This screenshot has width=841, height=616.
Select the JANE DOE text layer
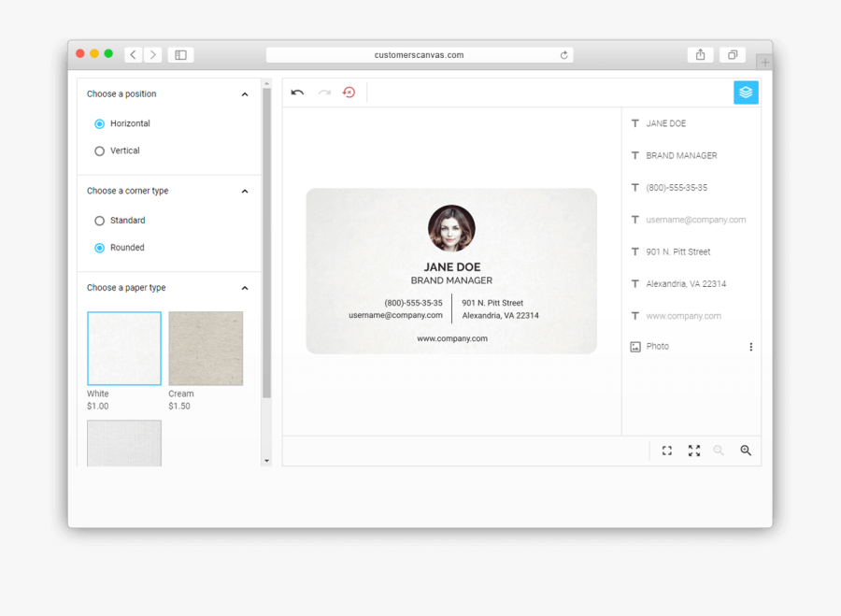tap(665, 123)
